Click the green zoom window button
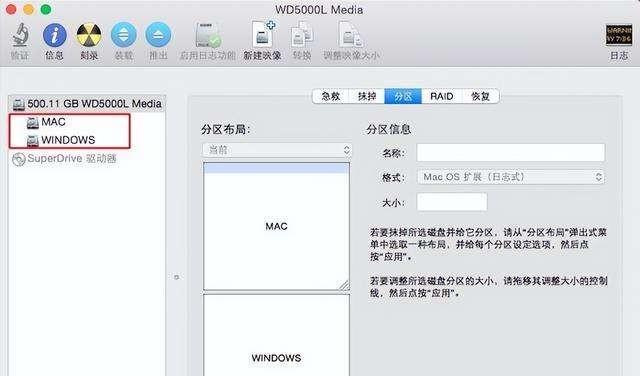The width and height of the screenshot is (640, 376). (46, 9)
